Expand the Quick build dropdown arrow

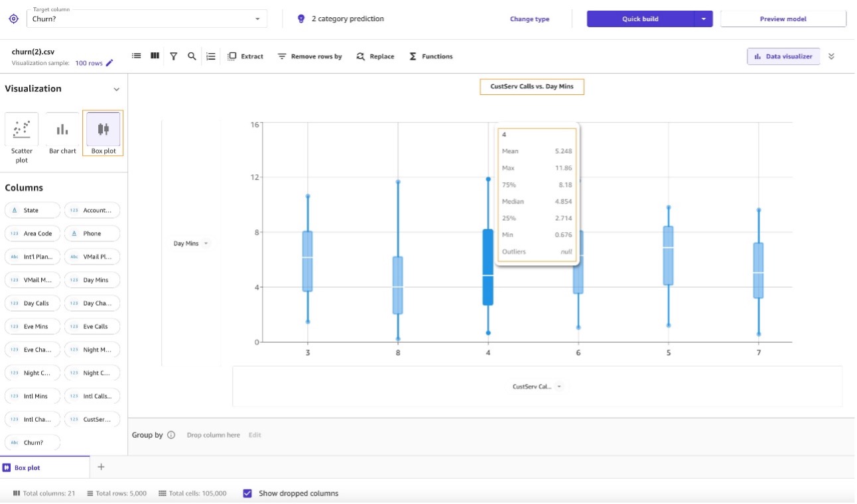point(703,19)
